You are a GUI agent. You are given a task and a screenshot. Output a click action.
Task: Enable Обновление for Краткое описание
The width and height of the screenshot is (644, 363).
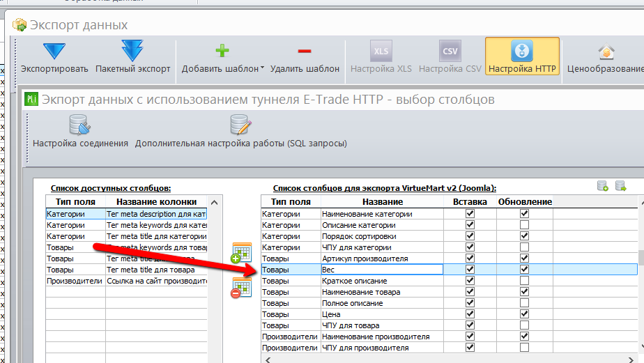coord(524,280)
